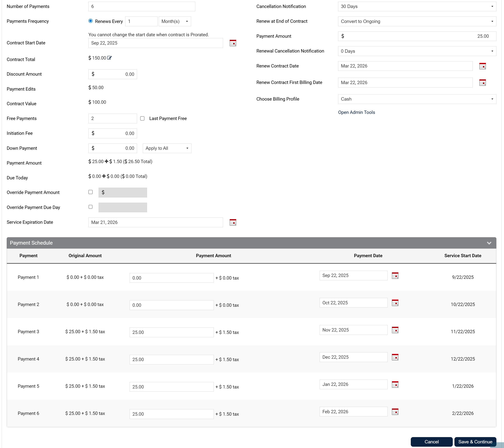
Task: Open calendar for Renew Contract First Billing Date
Action: point(482,83)
